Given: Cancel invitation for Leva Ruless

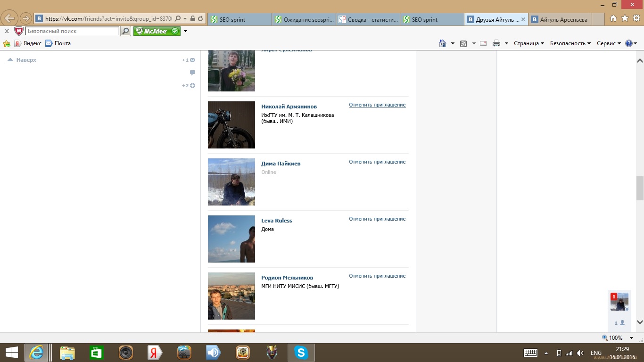Looking at the screenshot, I should pos(377,219).
